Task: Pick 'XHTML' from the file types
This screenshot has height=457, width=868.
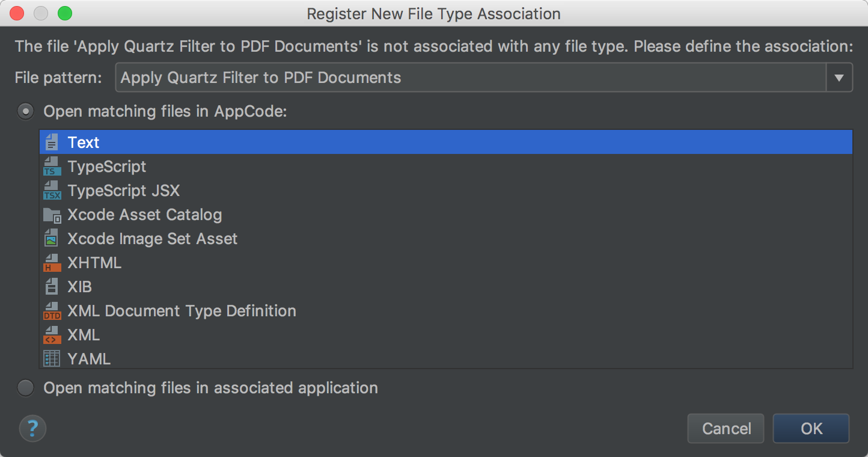Action: 445,263
